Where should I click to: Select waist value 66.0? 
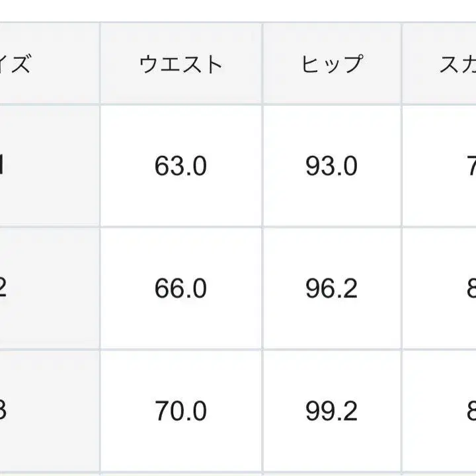point(180,289)
